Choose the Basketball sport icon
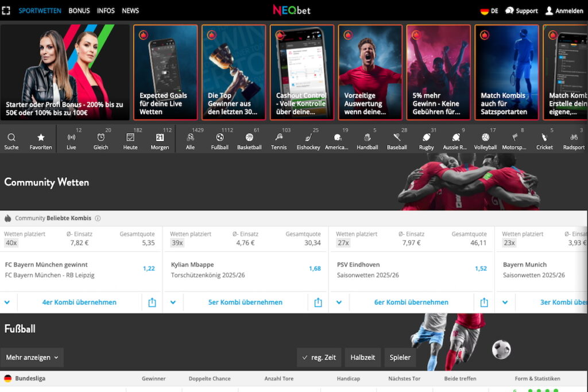 (x=249, y=138)
